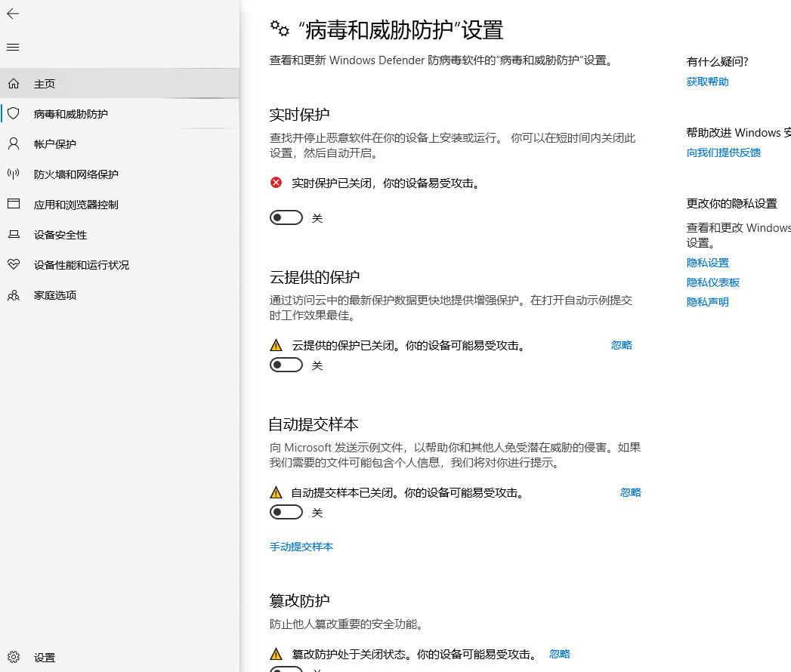Click 忽略 next to the 云提供的保护 warning

coord(621,344)
